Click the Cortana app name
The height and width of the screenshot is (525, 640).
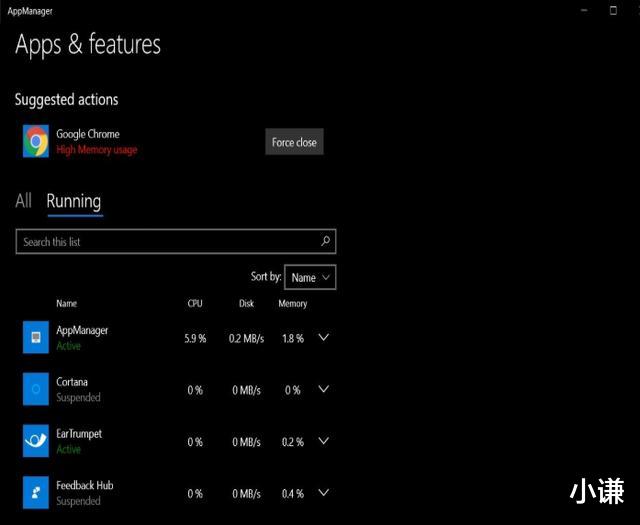pos(72,382)
